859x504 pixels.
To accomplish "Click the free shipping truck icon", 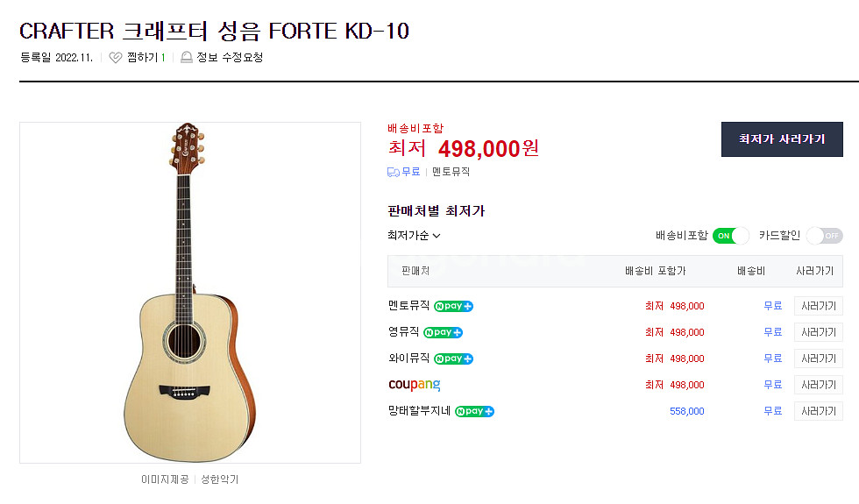I will 394,172.
